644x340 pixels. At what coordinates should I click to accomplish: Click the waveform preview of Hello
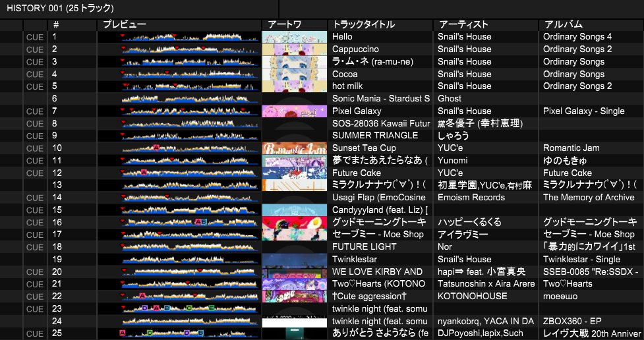(x=190, y=37)
